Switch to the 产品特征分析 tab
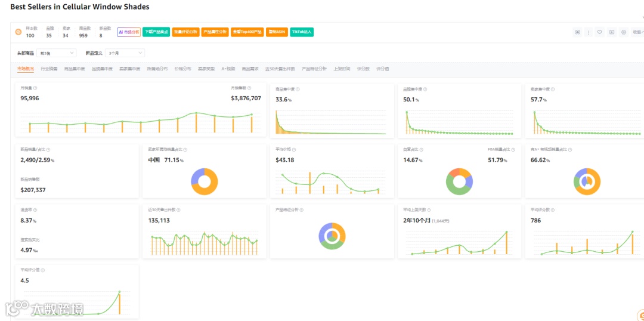This screenshot has height=321, width=644. pyautogui.click(x=314, y=69)
